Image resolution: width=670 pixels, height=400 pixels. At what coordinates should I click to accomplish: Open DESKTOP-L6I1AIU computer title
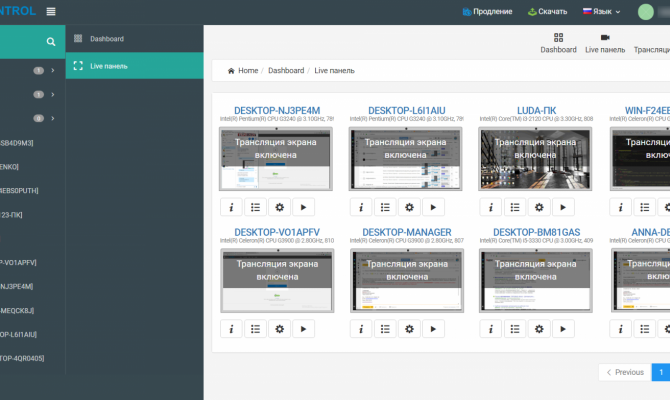pyautogui.click(x=406, y=111)
